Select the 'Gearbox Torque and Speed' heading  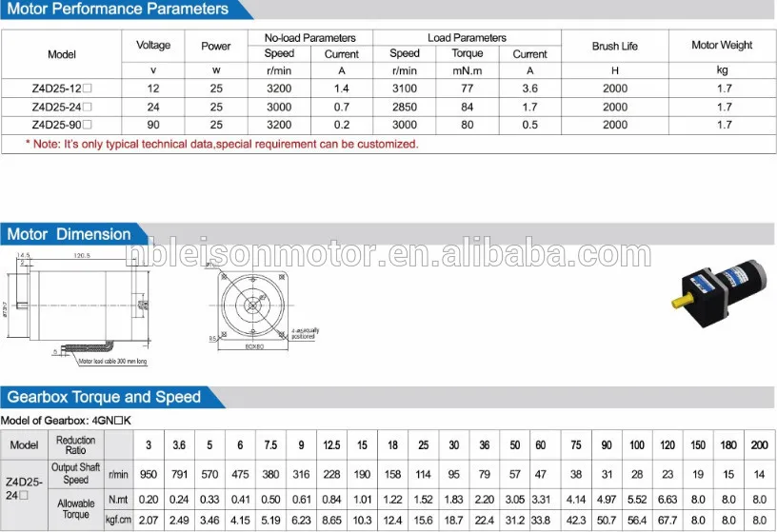[x=104, y=397]
